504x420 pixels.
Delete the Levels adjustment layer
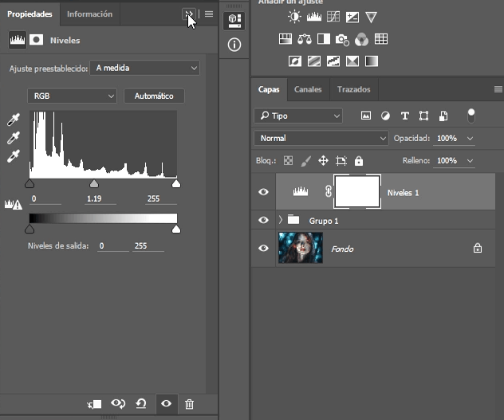189,404
